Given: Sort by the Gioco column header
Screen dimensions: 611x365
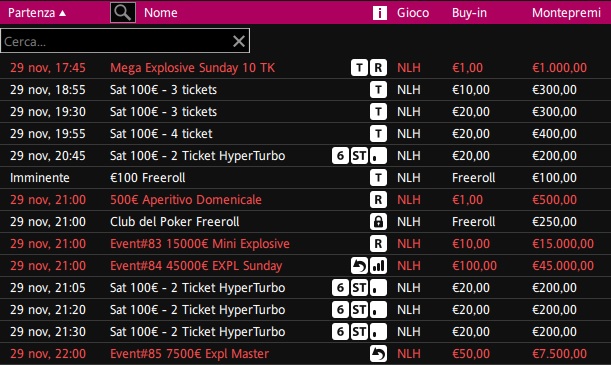Looking at the screenshot, I should point(413,12).
